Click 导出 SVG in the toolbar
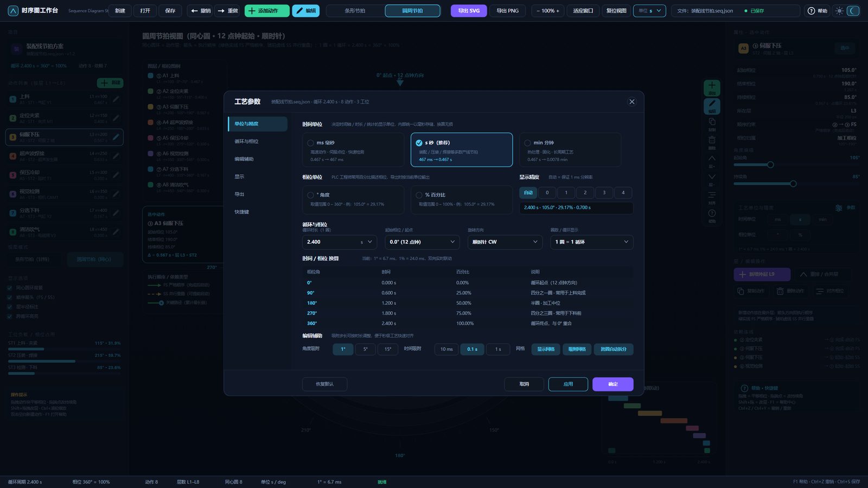 click(469, 11)
